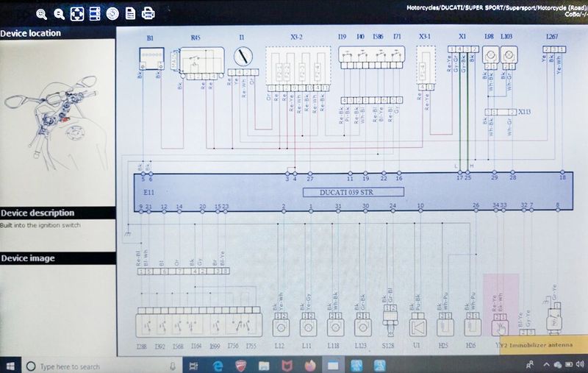Select the L118 lamp symbol
Image resolution: width=588 pixels, height=373 pixels.
tap(336, 327)
